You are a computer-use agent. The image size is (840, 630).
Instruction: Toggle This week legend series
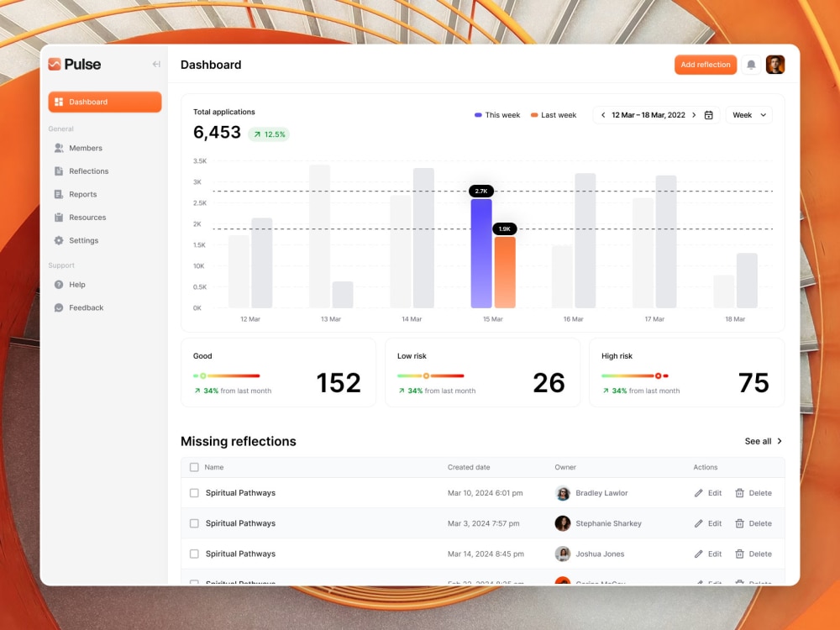click(497, 115)
